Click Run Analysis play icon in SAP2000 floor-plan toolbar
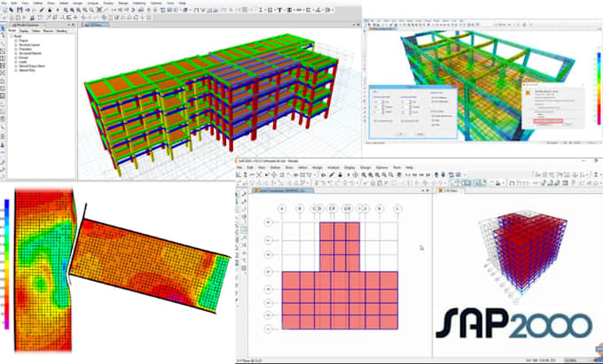This screenshot has height=364, width=603. point(348,174)
